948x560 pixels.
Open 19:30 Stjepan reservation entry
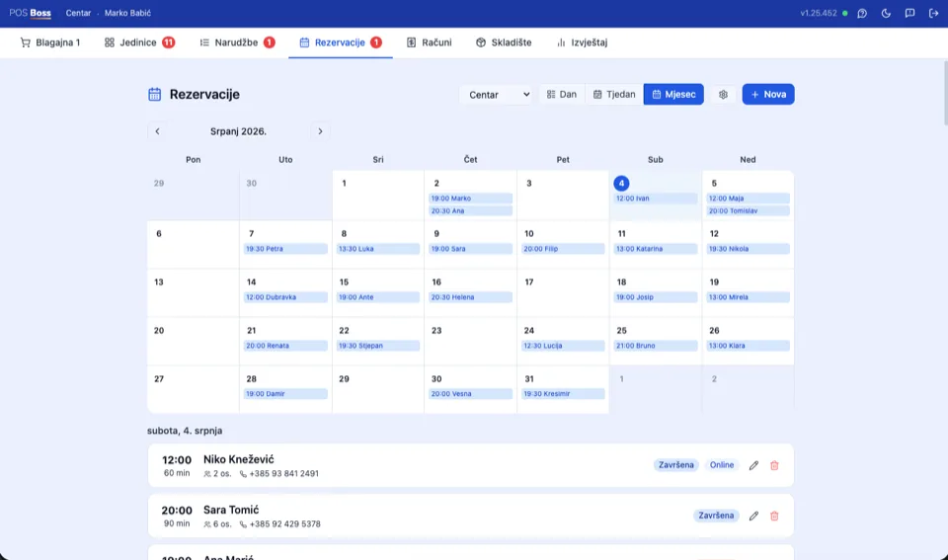click(378, 346)
